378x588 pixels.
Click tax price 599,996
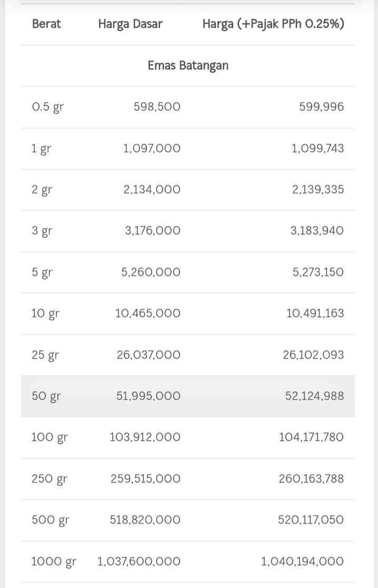coord(321,107)
